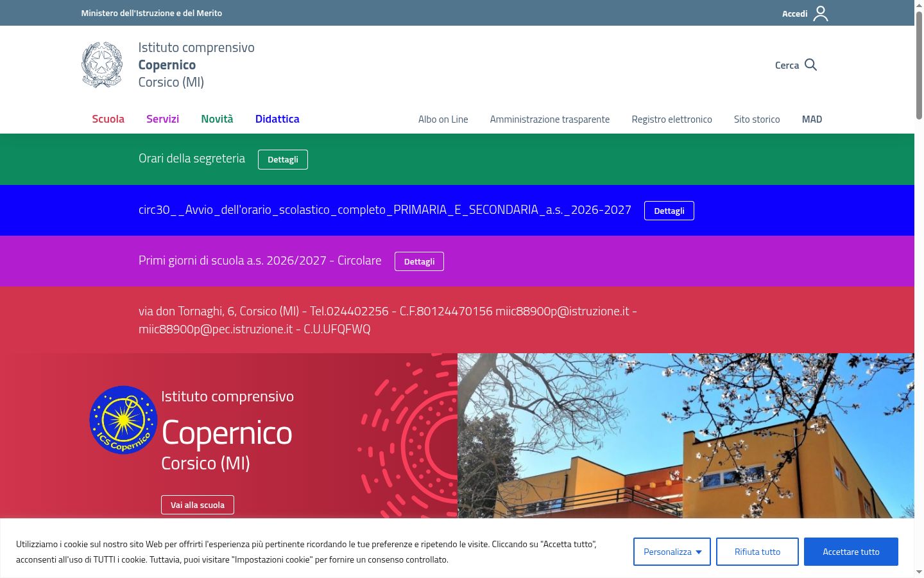The image size is (924, 578).
Task: Click Ministero dell'Istruzione e del Merito link
Action: (x=151, y=13)
